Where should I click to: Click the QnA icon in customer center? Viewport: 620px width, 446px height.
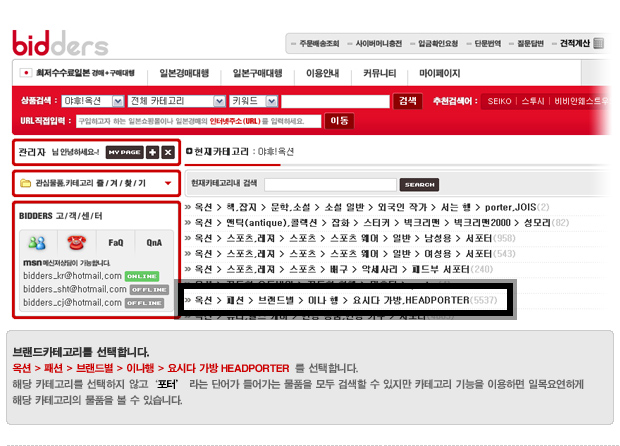coord(154,243)
